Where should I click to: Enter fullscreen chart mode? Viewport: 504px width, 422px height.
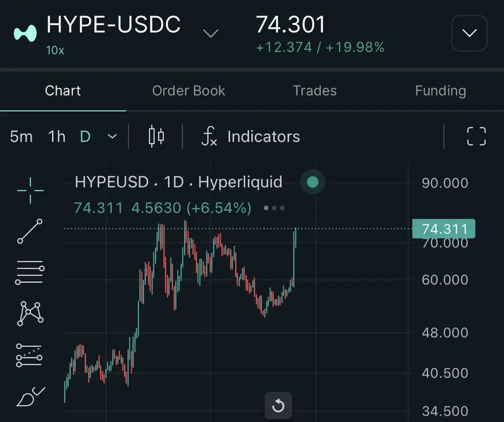click(476, 137)
